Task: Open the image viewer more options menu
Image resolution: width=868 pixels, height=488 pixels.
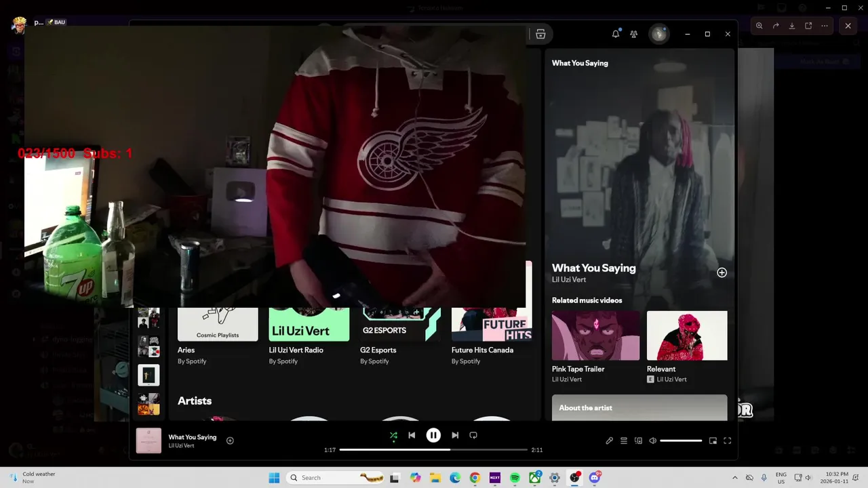Action: [x=825, y=26]
